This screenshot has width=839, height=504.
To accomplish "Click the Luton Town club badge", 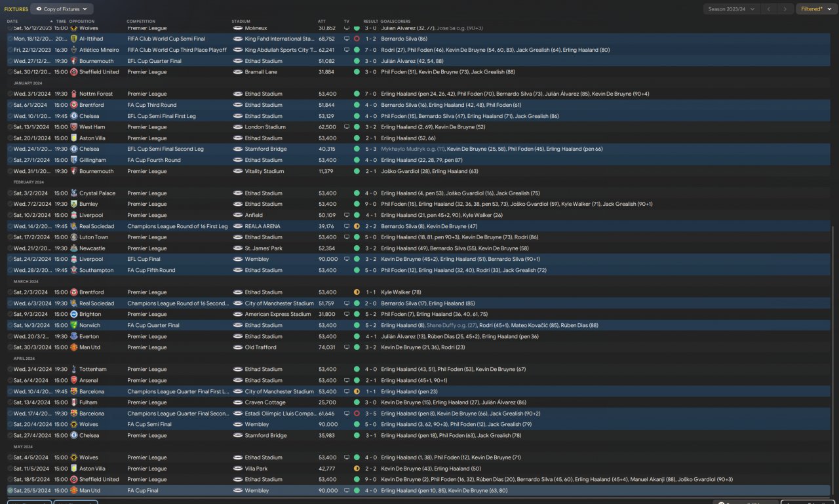I will tap(73, 237).
